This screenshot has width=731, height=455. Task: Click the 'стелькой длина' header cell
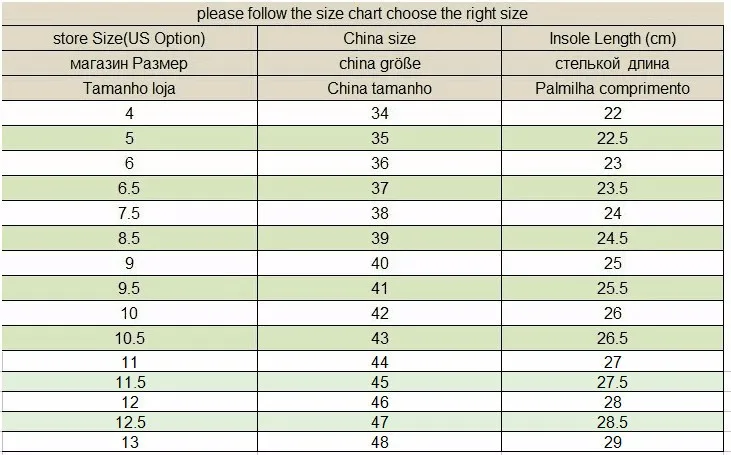click(x=613, y=63)
